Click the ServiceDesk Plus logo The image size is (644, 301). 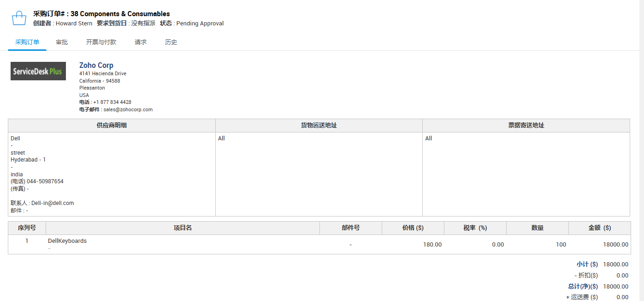coord(38,71)
